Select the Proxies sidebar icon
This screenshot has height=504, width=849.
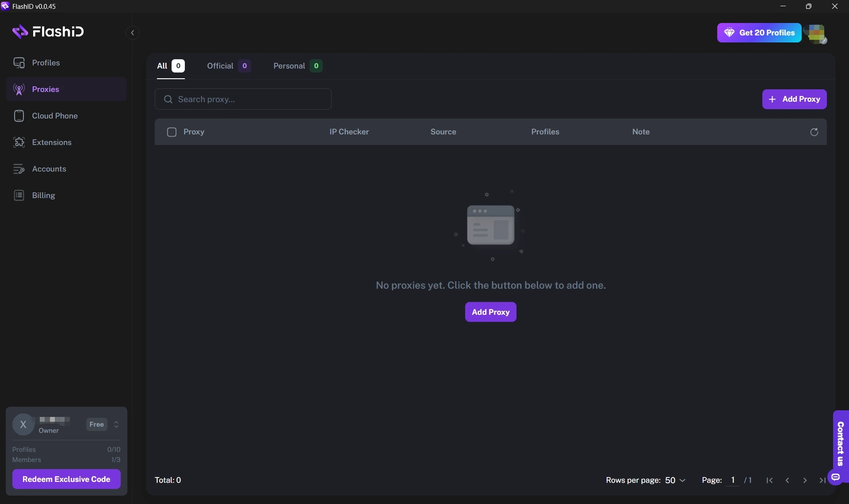click(19, 89)
